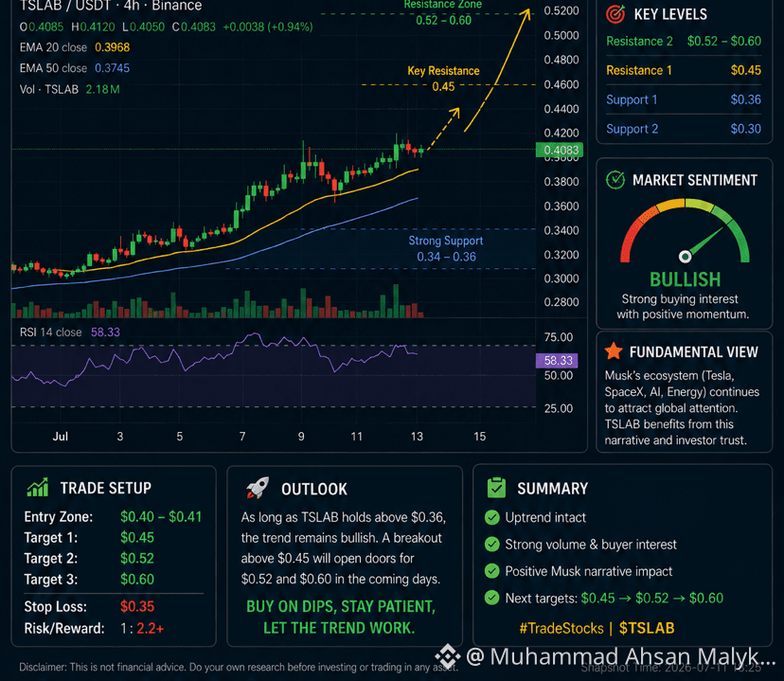Click the 'Strong Support 0.34 – 0.36' label

pos(446,248)
